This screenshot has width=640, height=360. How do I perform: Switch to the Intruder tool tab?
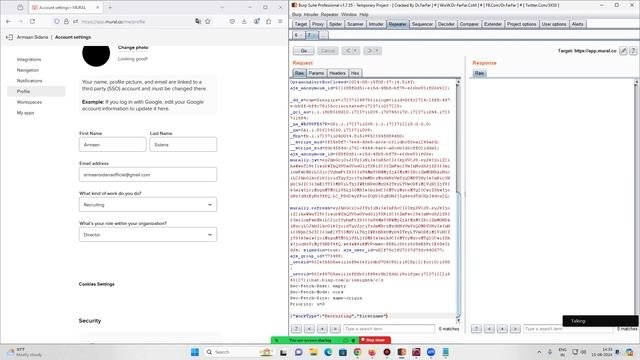point(376,24)
